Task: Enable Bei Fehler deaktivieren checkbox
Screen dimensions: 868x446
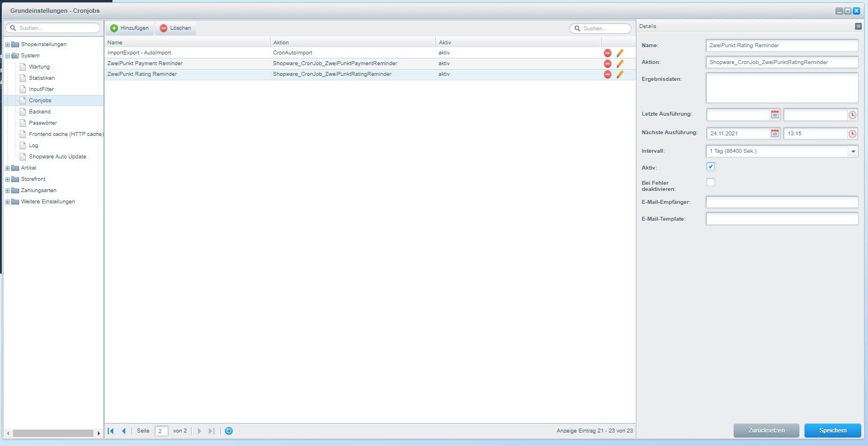Action: click(x=711, y=183)
